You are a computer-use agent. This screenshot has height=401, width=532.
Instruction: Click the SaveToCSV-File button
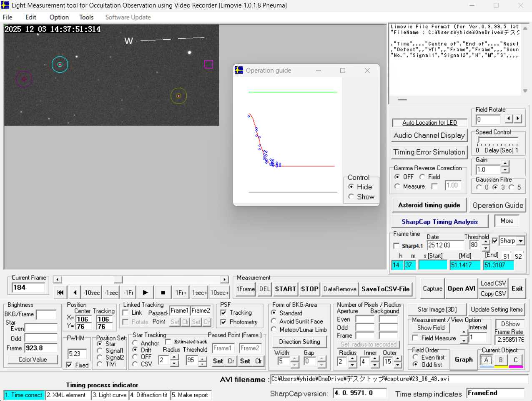(x=385, y=289)
